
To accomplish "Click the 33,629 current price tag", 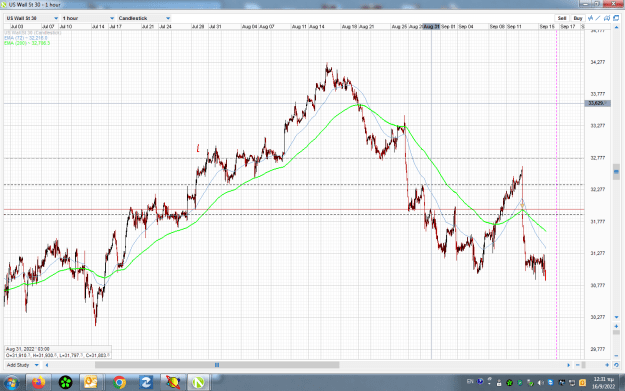I will (597, 103).
